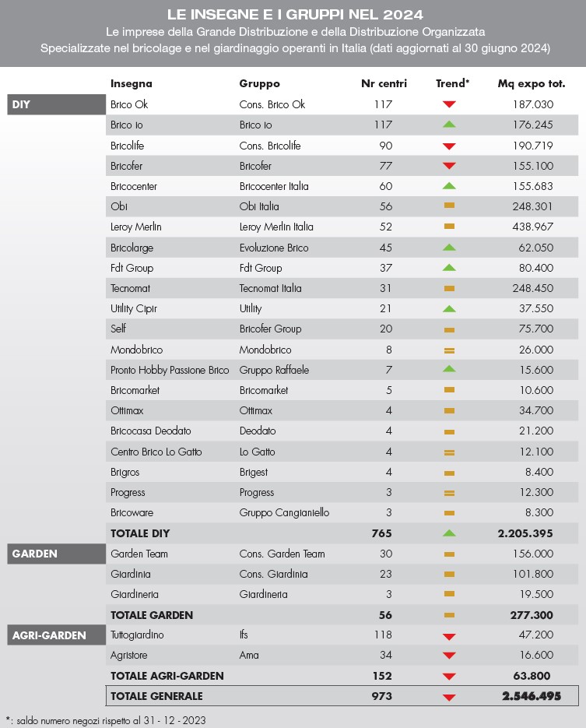The image size is (586, 728).
Task: Click the red down arrow in Tuttogiardino row
Action: (449, 636)
